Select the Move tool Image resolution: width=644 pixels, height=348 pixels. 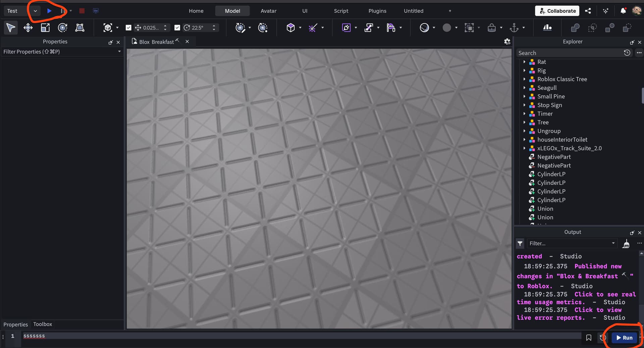coord(28,28)
